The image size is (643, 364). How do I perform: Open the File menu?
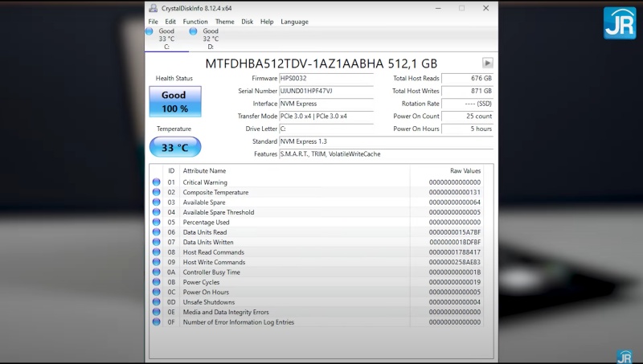coord(153,22)
